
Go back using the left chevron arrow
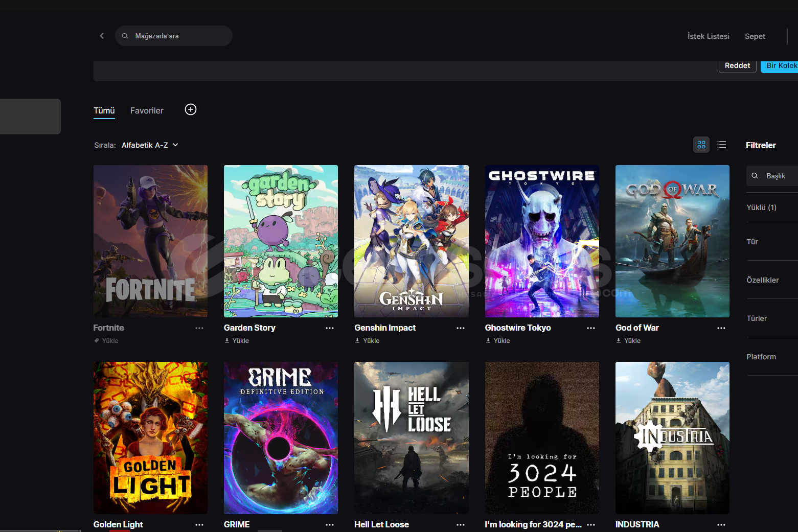click(x=102, y=36)
